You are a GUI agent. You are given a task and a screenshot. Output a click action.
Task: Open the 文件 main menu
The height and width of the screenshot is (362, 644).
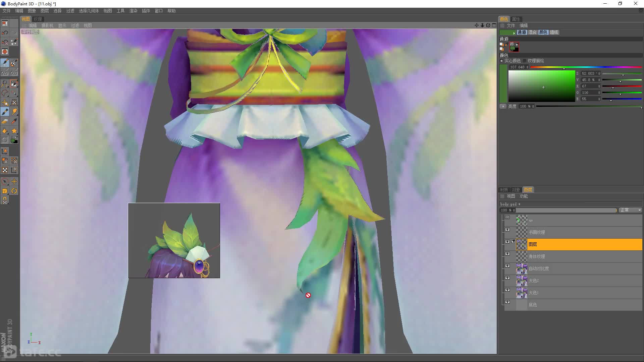tap(7, 11)
